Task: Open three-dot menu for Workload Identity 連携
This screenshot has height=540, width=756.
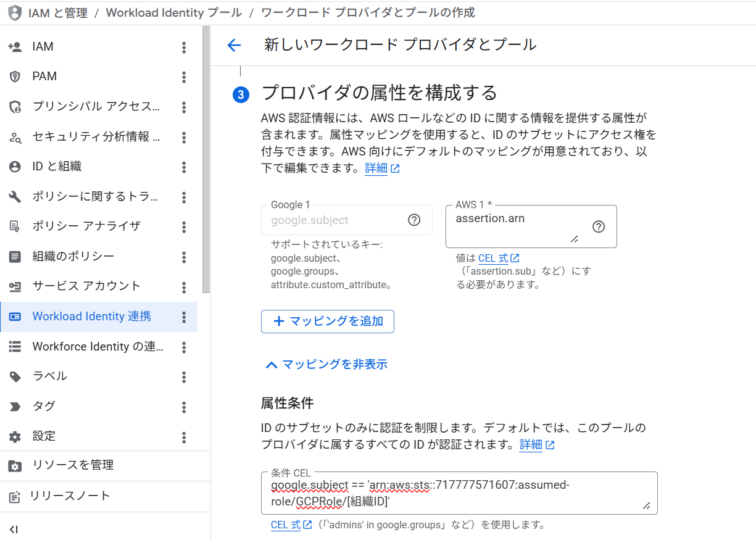Action: click(x=184, y=317)
